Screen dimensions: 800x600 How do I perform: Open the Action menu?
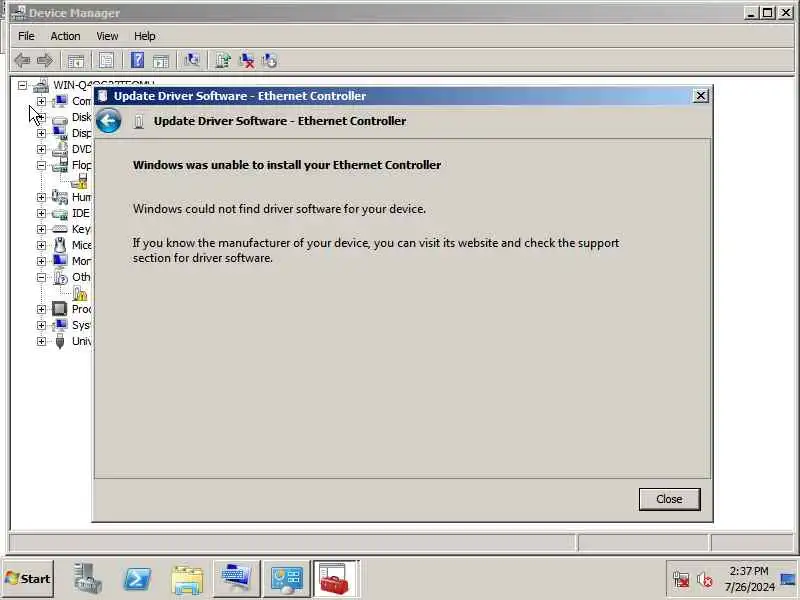pos(65,36)
